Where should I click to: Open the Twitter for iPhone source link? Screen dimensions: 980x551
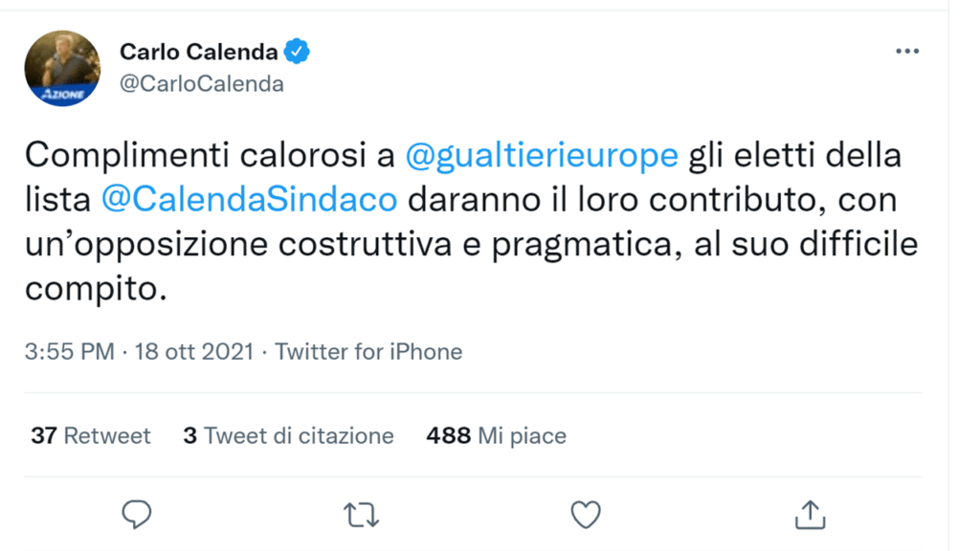click(368, 352)
